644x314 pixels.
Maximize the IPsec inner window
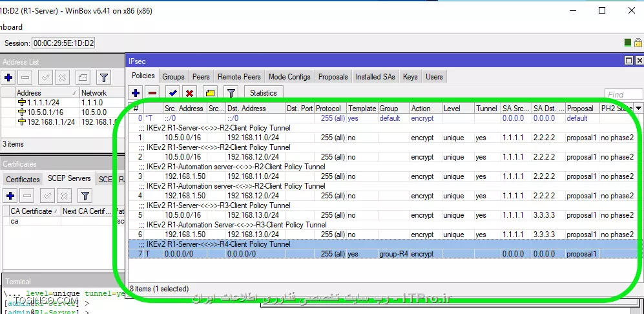[x=628, y=61]
